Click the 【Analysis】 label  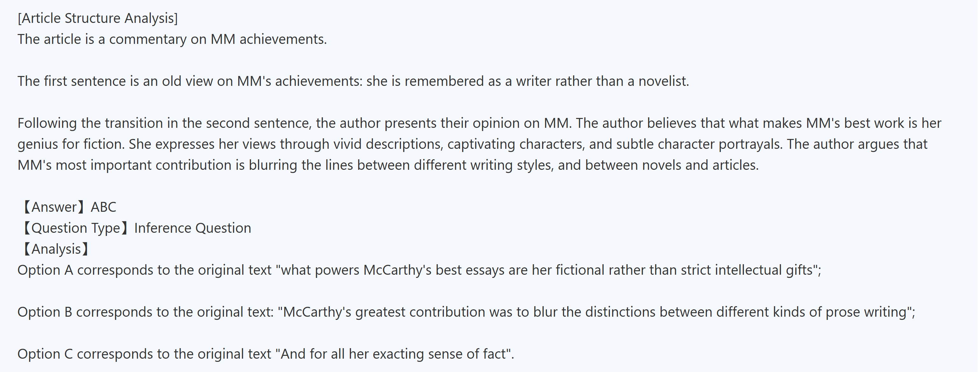coord(55,249)
